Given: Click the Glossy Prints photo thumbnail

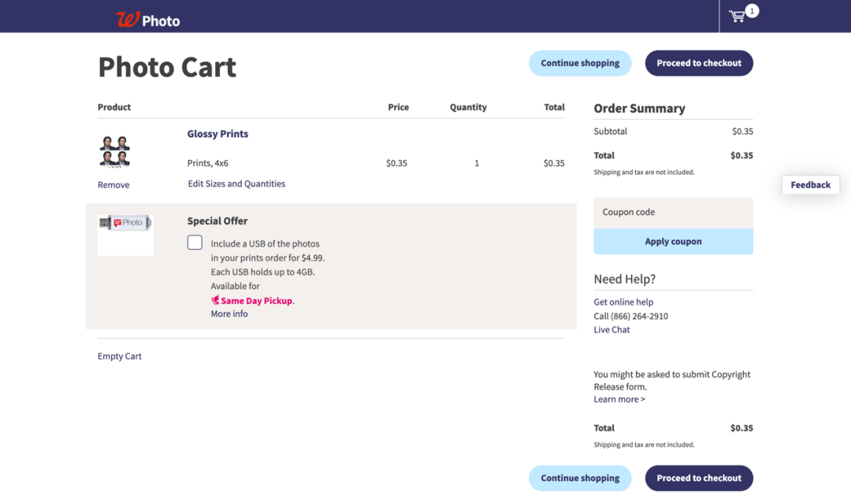Looking at the screenshot, I should coord(115,151).
